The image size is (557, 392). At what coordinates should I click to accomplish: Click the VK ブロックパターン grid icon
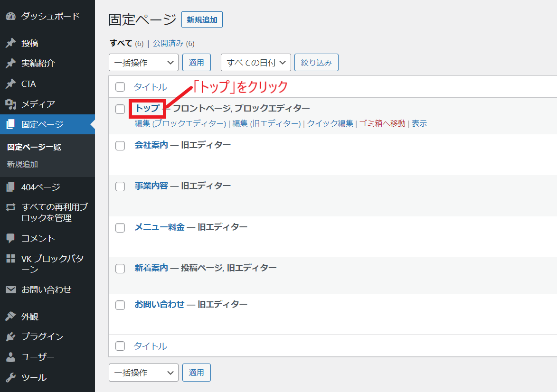10,259
